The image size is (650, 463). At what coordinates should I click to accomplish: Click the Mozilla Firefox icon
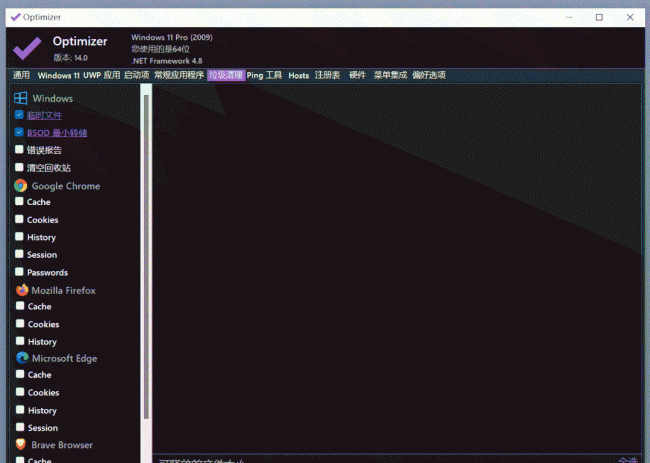[x=22, y=290]
